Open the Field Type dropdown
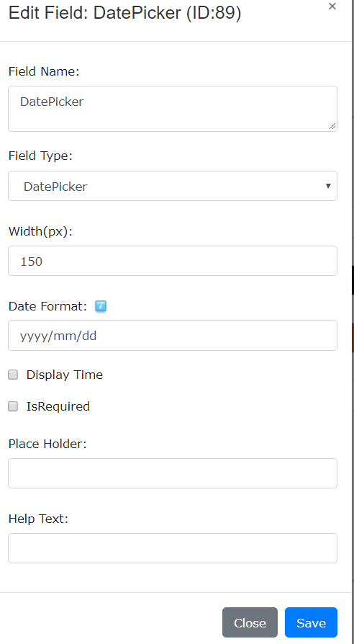Viewport: 354px width, 644px height. point(173,186)
